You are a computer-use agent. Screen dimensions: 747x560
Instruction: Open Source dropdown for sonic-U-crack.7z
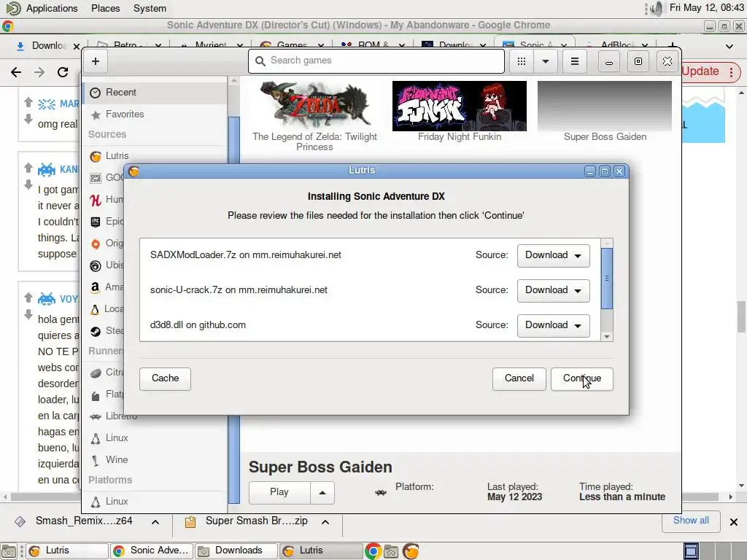coord(553,290)
